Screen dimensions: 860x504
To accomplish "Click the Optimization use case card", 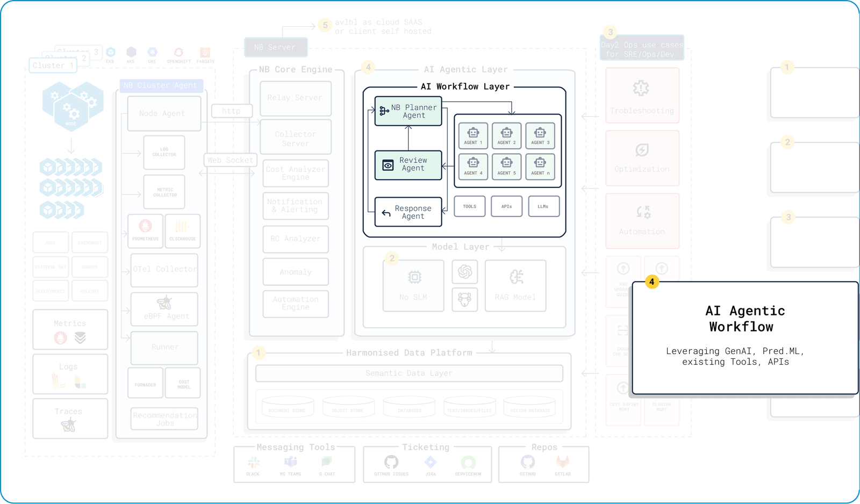I will tap(642, 158).
